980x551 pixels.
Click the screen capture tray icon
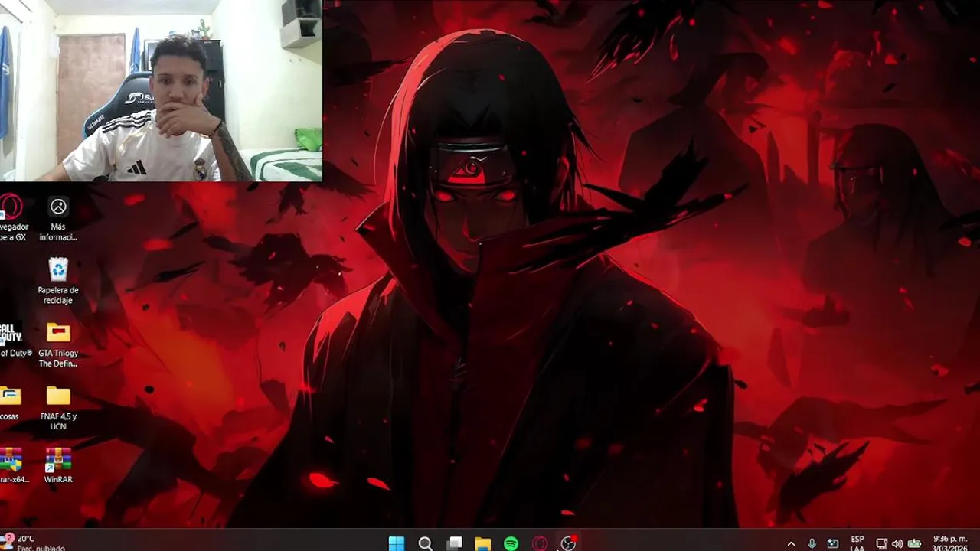pos(833,544)
